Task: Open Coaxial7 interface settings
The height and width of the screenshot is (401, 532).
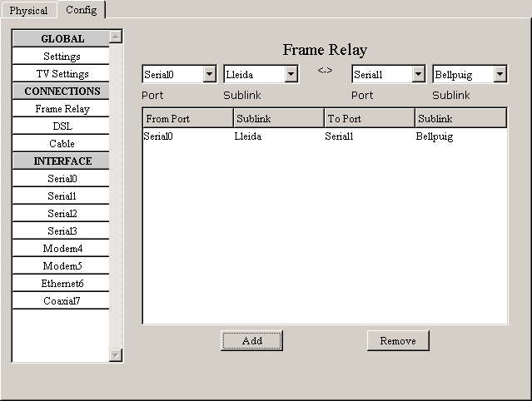Action: (62, 301)
